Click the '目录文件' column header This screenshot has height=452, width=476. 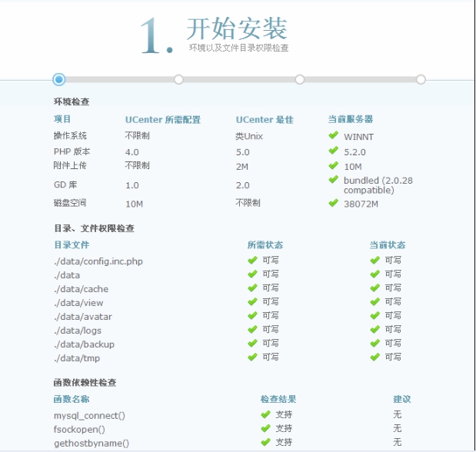[x=72, y=244]
